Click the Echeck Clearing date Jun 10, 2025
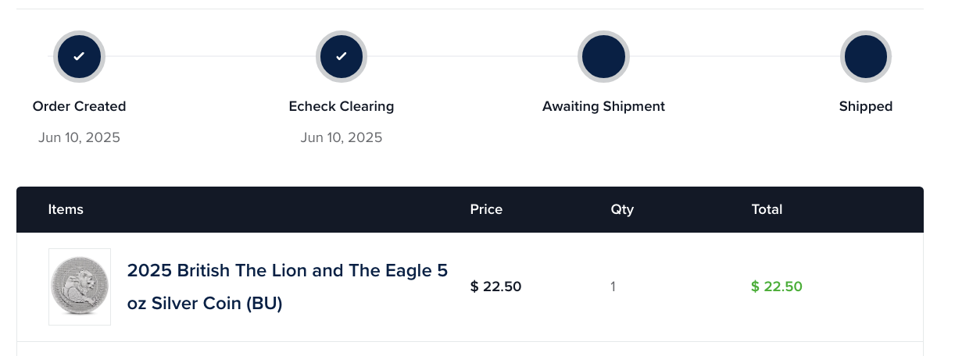The image size is (980, 356). pyautogui.click(x=342, y=137)
